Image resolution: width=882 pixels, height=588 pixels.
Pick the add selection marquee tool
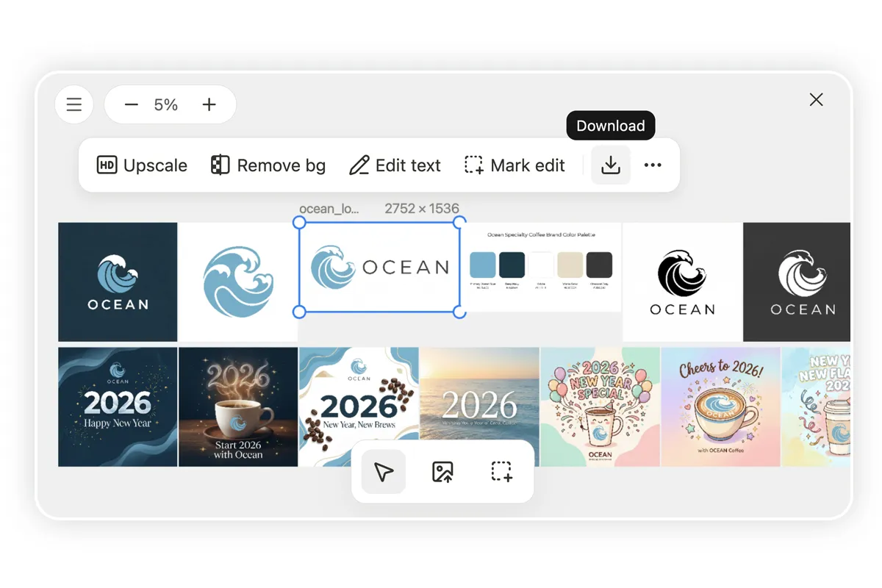pos(501,471)
